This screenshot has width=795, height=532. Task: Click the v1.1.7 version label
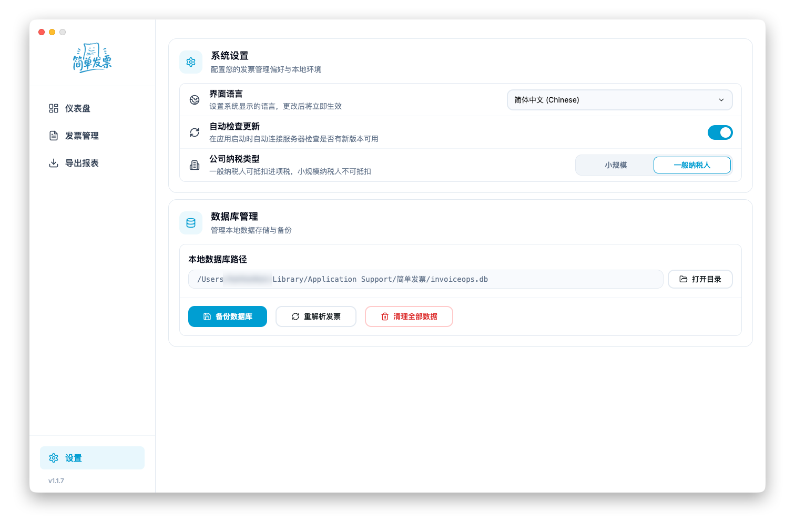pos(56,481)
